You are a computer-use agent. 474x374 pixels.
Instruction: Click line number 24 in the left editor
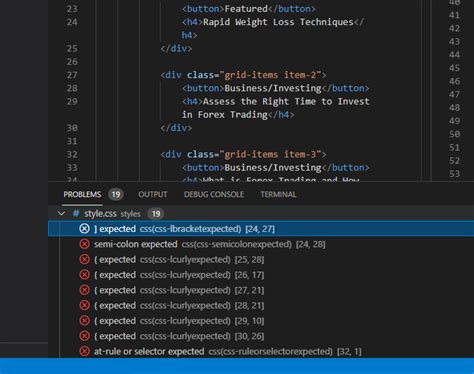click(72, 22)
